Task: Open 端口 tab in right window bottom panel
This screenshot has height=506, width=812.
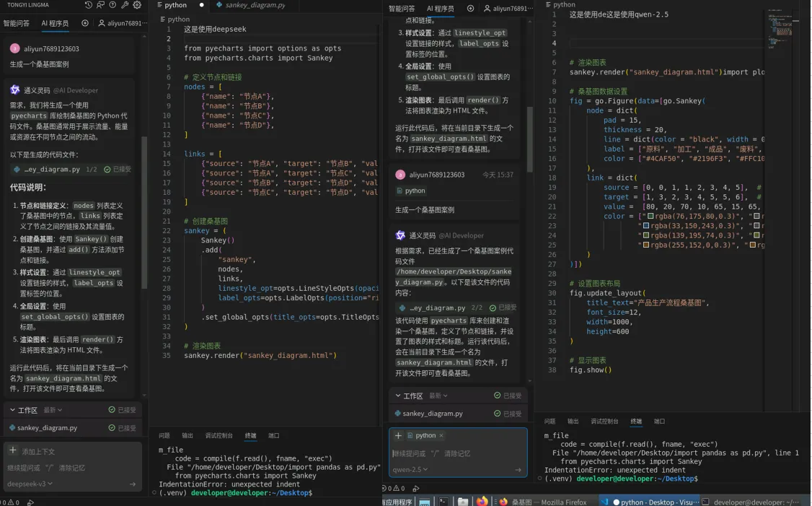Action: 659,421
